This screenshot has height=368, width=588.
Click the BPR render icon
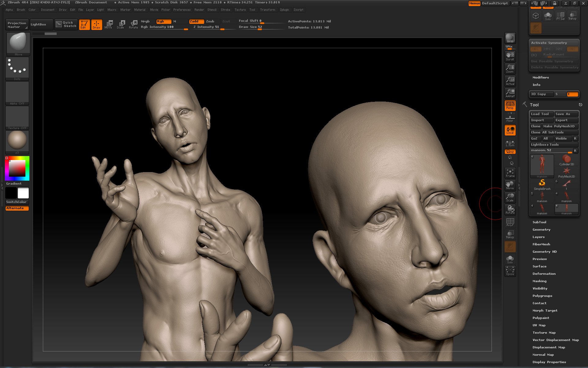[510, 38]
